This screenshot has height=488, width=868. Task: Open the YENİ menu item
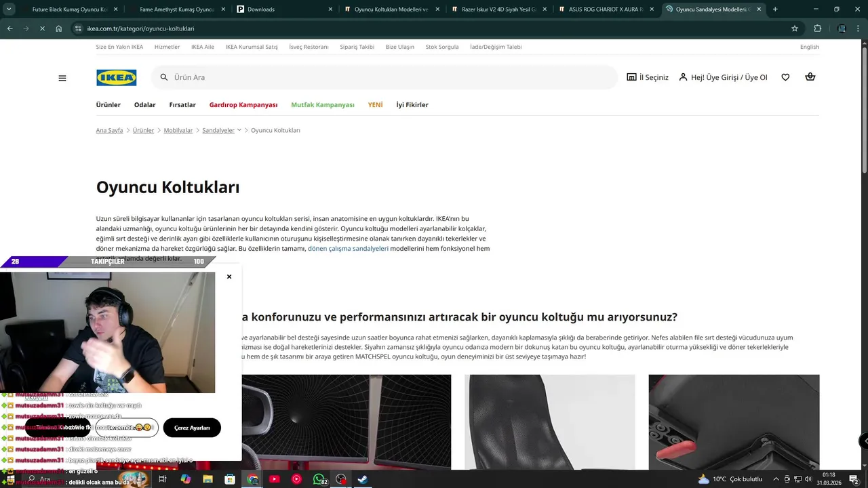[376, 105]
